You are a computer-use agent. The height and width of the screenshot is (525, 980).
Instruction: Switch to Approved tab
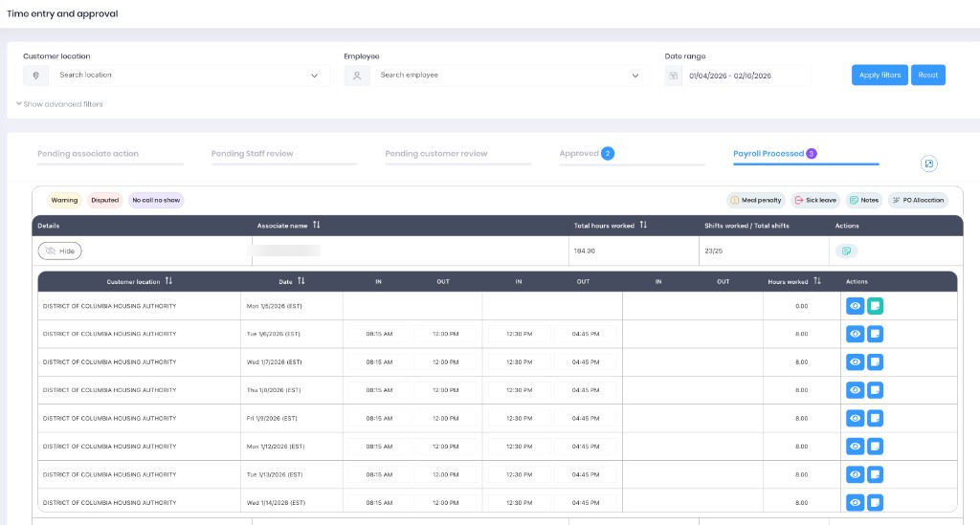[x=587, y=154]
